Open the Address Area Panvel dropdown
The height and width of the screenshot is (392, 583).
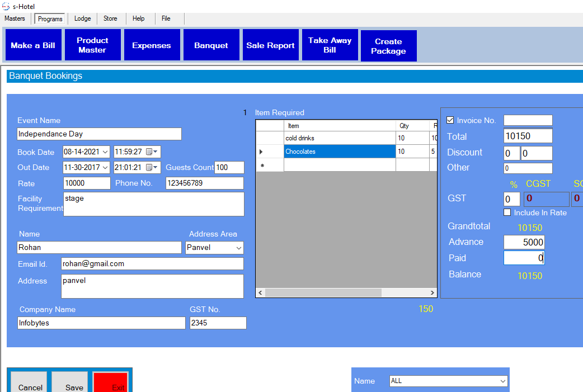coord(239,248)
